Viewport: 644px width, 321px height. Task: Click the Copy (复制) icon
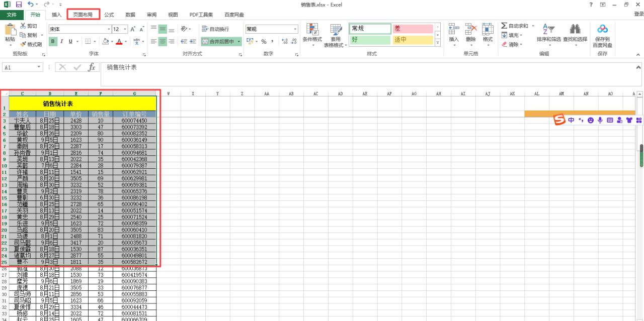(23, 35)
